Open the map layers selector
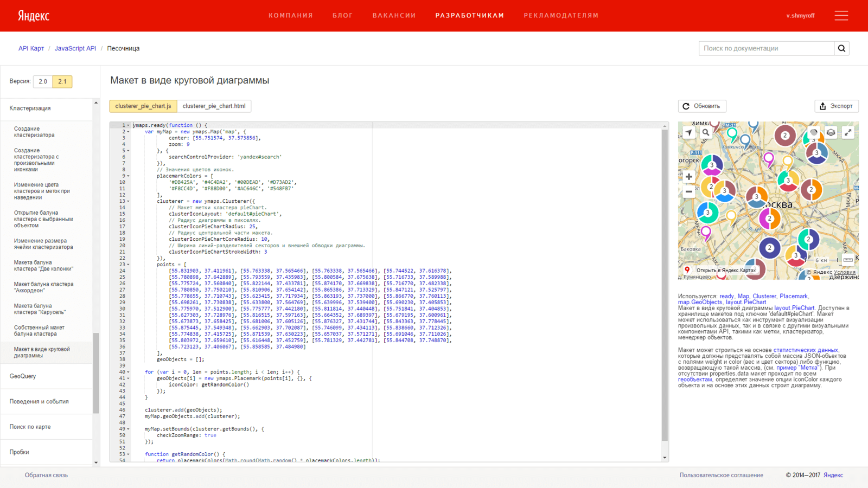This screenshot has width=868, height=488. pyautogui.click(x=831, y=132)
